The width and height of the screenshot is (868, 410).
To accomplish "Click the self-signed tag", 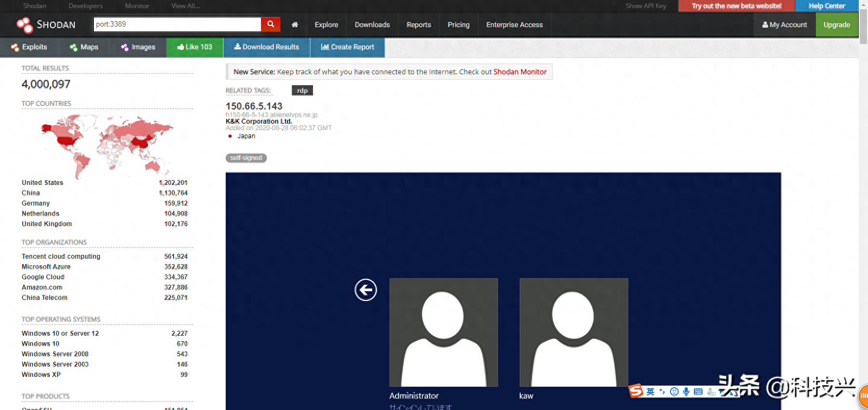I will pos(246,158).
